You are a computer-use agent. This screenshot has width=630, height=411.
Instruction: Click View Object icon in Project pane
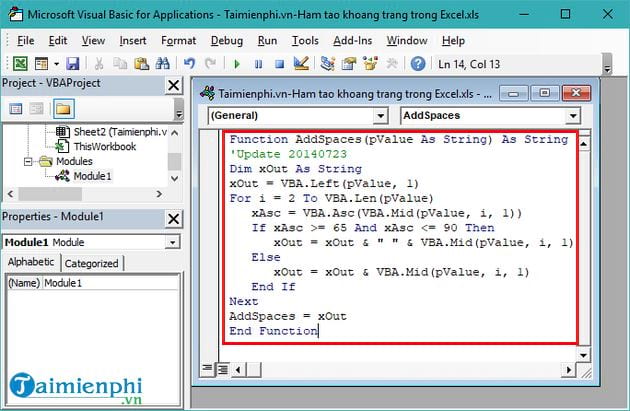click(x=37, y=109)
